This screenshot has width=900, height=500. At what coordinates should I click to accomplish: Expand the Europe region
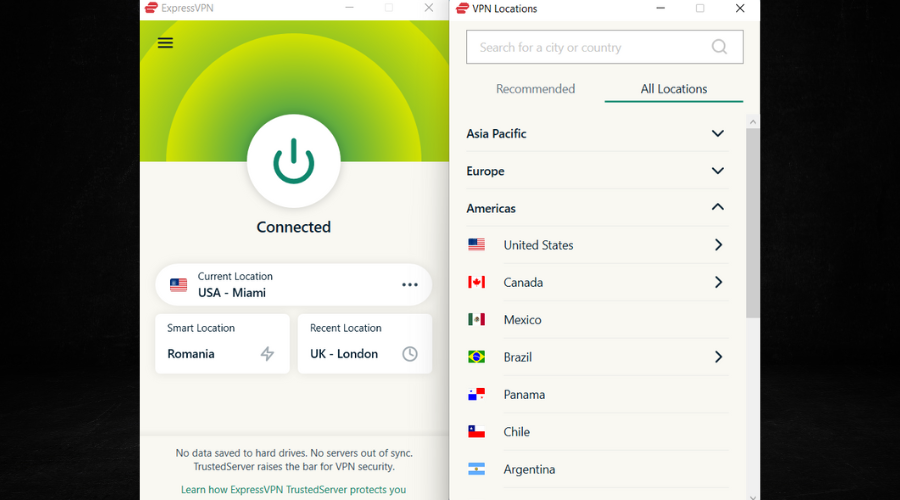pos(597,171)
